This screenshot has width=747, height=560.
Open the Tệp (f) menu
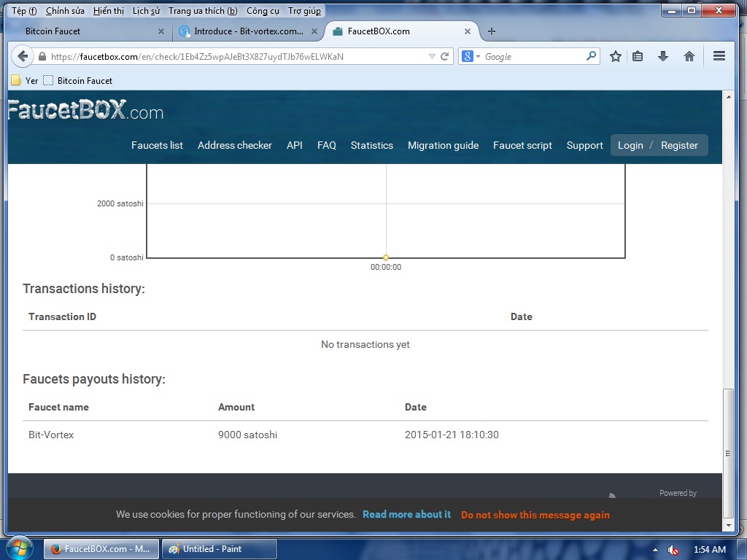click(24, 10)
